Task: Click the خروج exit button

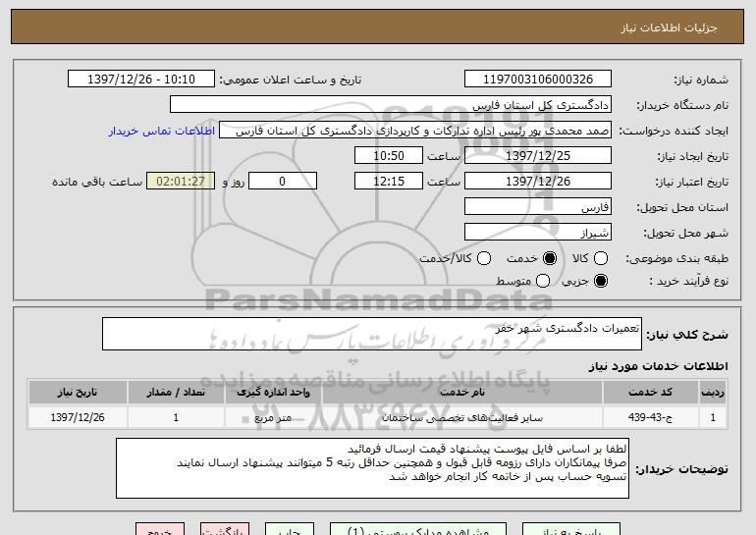Action: pyautogui.click(x=160, y=529)
